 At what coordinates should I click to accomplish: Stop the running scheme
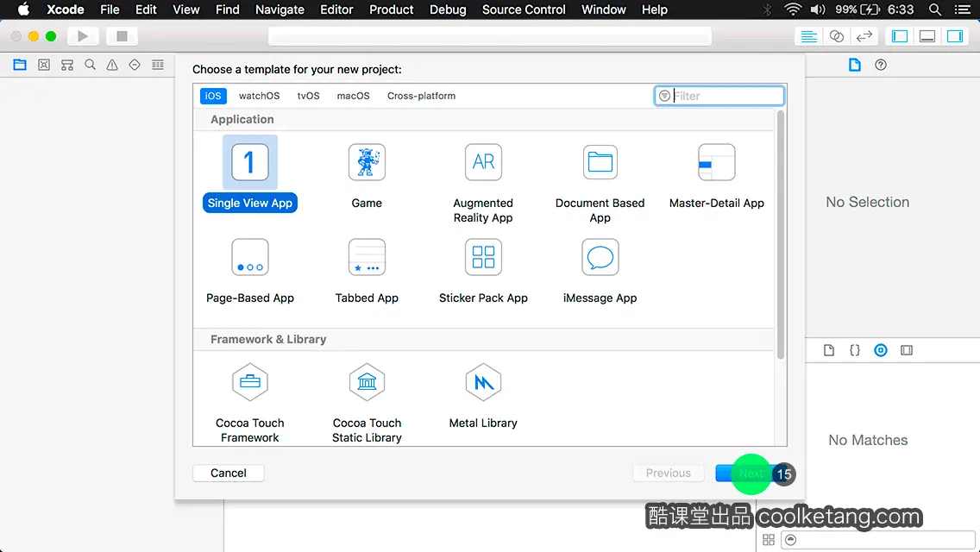[122, 36]
